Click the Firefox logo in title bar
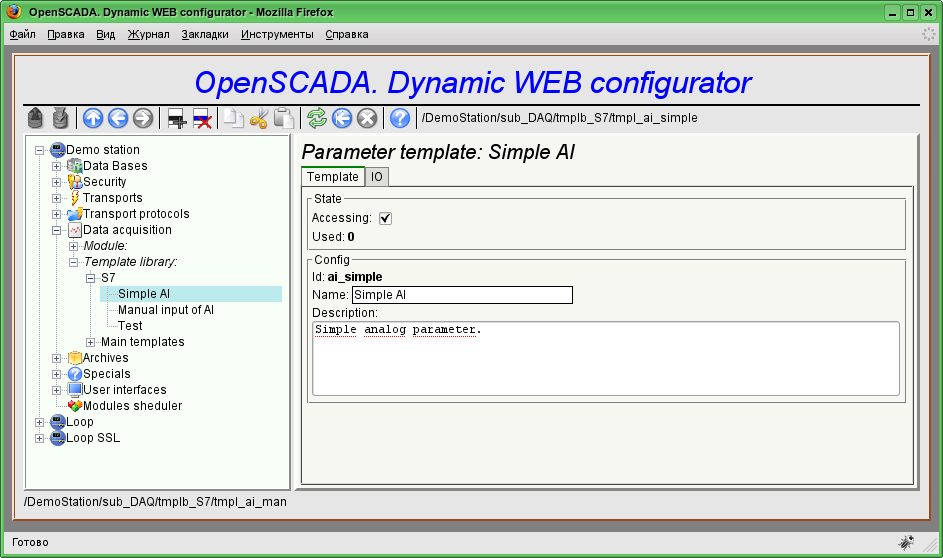 [x=13, y=11]
